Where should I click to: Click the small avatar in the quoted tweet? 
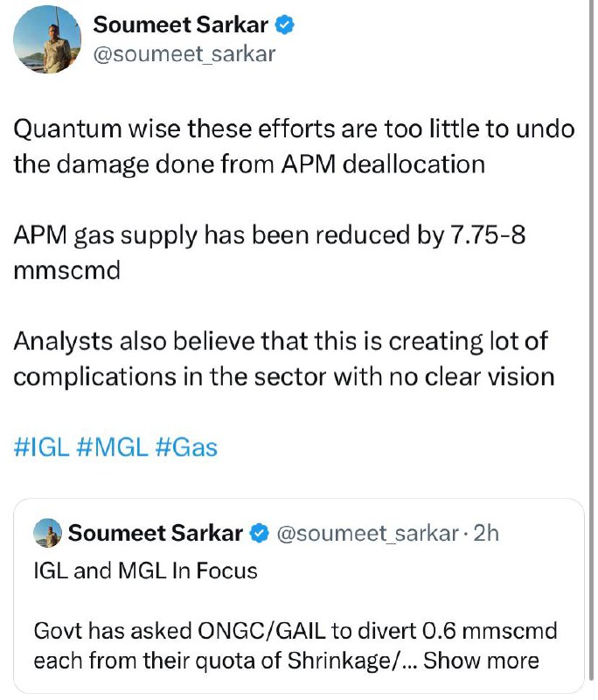(48, 533)
